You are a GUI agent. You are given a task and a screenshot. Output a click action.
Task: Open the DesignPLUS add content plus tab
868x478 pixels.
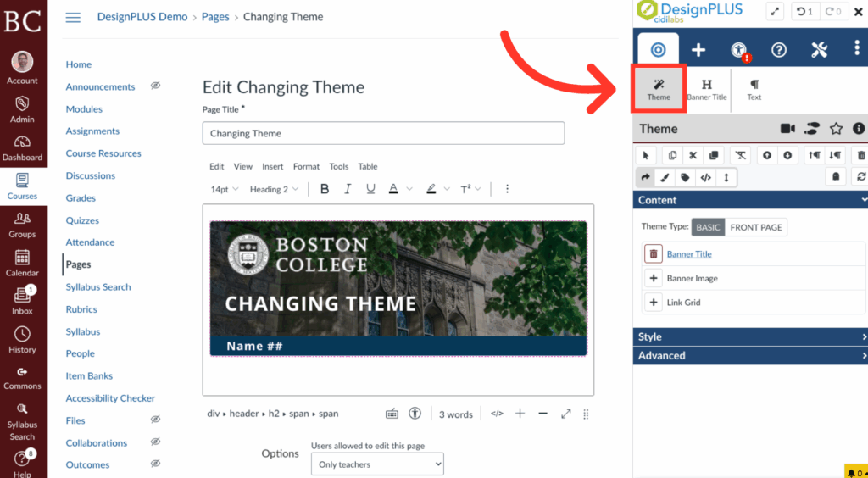[698, 50]
